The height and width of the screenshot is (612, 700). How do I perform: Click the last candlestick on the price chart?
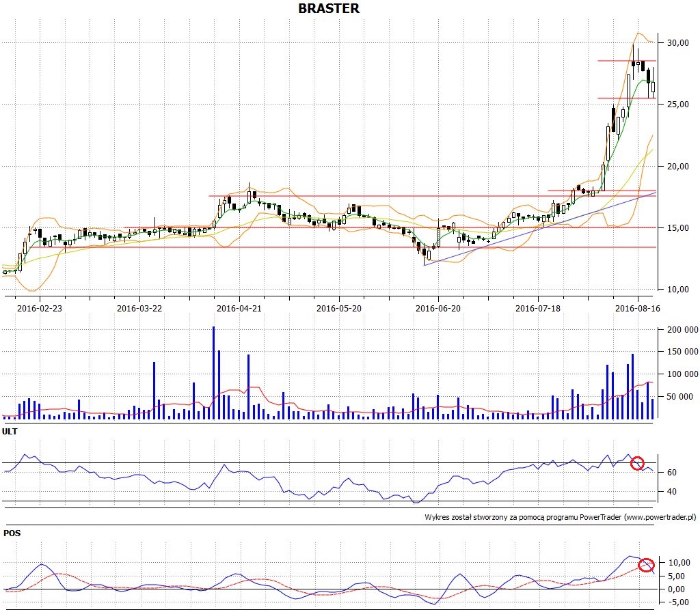coord(653,87)
